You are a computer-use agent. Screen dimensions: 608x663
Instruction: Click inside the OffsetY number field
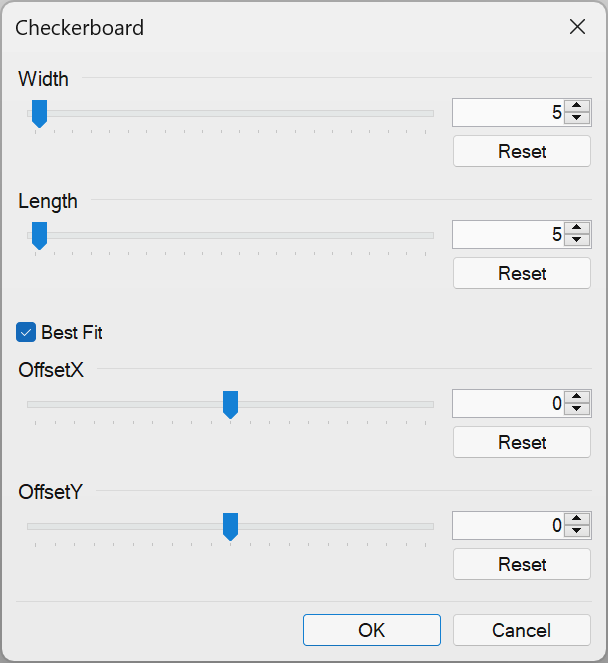[508, 525]
